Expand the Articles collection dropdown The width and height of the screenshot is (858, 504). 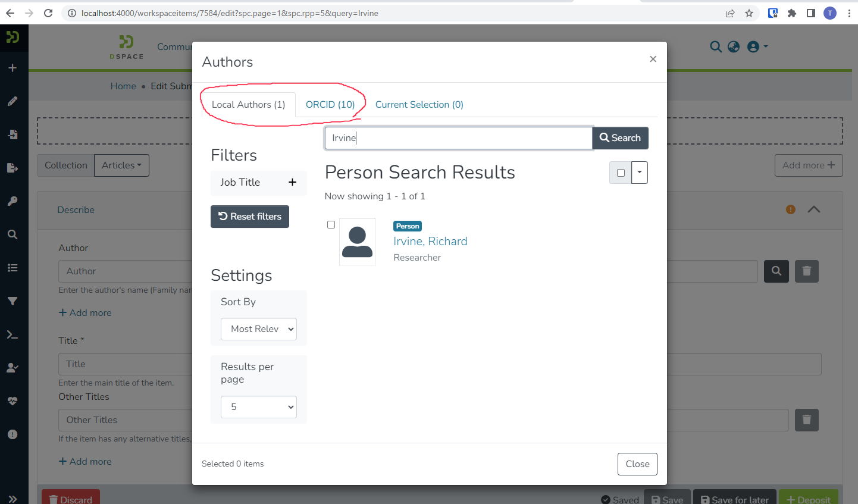[x=121, y=165]
